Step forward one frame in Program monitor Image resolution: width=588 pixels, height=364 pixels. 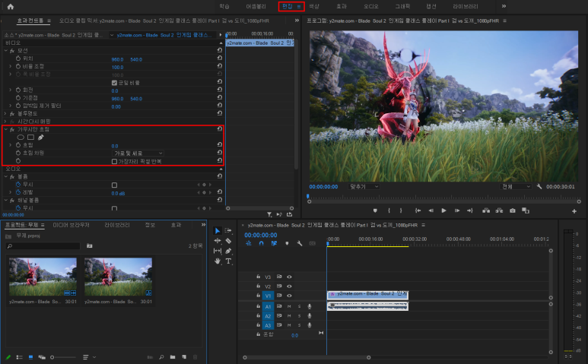[x=456, y=210]
